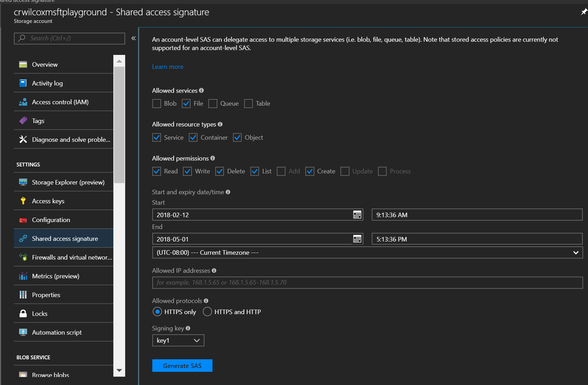This screenshot has width=588, height=385.
Task: Uncheck the Delete permission checkbox
Action: [x=219, y=171]
